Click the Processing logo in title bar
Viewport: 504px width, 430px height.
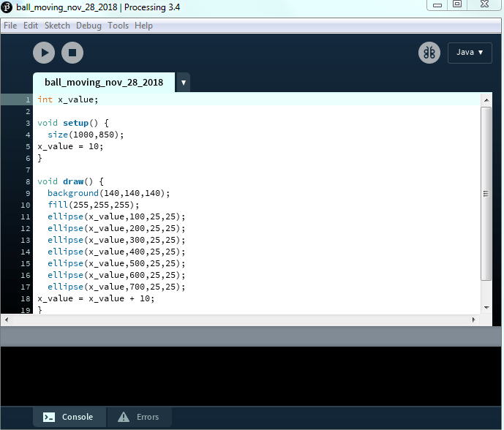[7, 7]
